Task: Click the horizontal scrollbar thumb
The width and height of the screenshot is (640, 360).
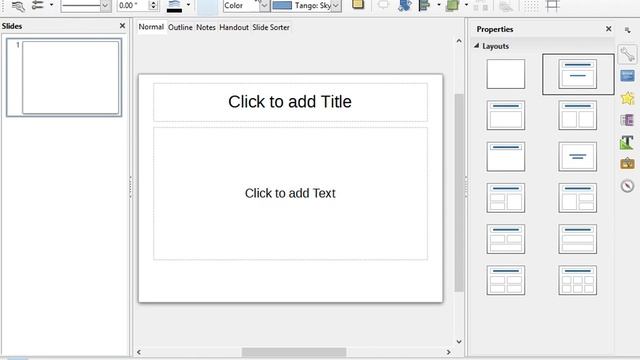Action: pos(294,352)
